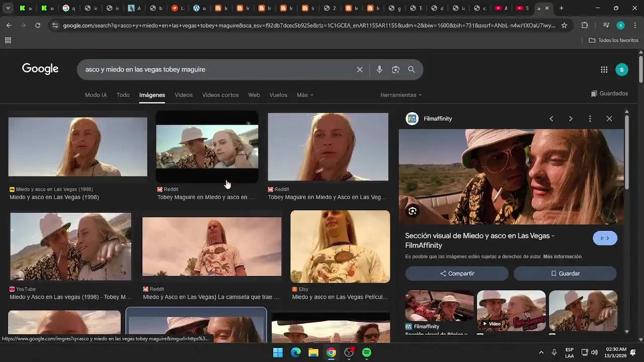Open File Explorer from taskbar

[313, 352]
